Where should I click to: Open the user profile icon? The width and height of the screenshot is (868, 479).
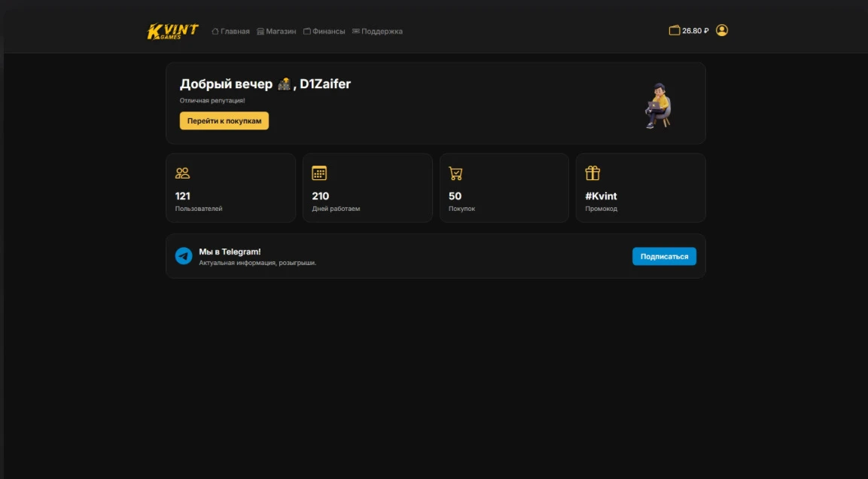pos(721,30)
